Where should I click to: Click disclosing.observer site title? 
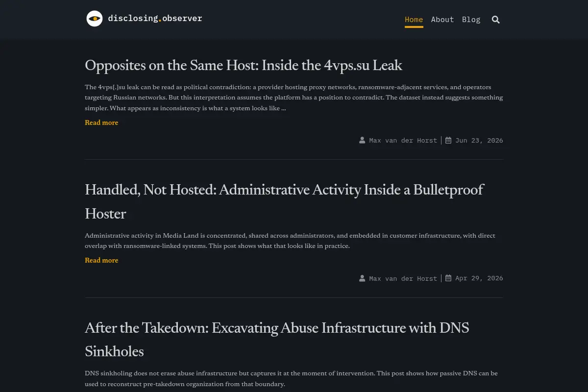[155, 19]
